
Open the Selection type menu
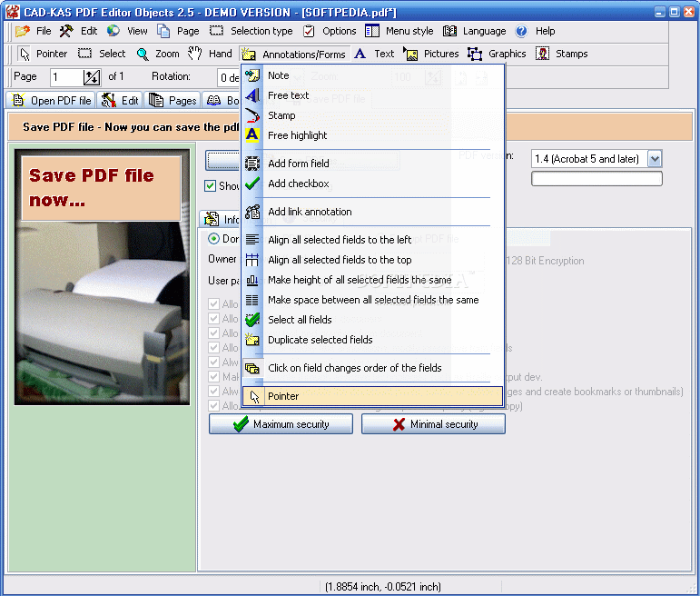click(251, 31)
